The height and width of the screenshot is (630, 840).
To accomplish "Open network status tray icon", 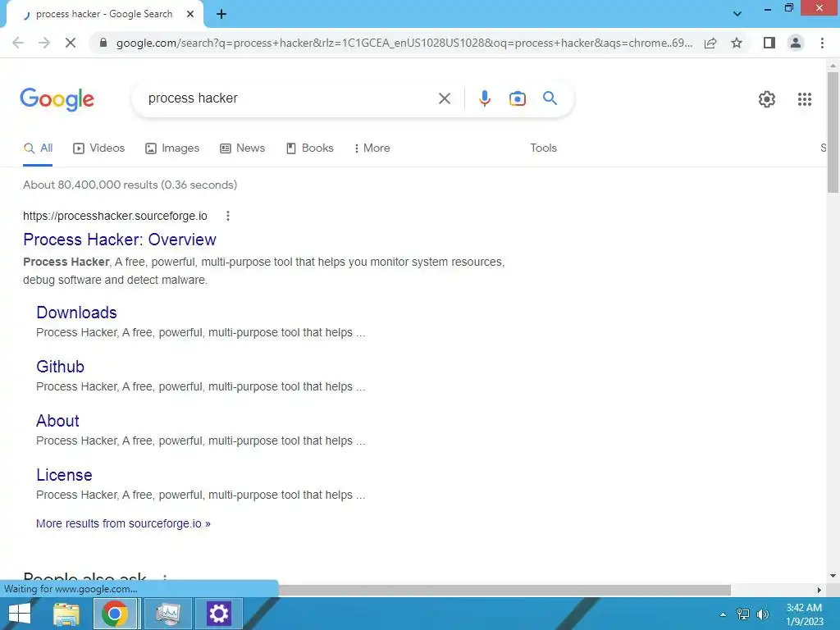I will point(743,614).
